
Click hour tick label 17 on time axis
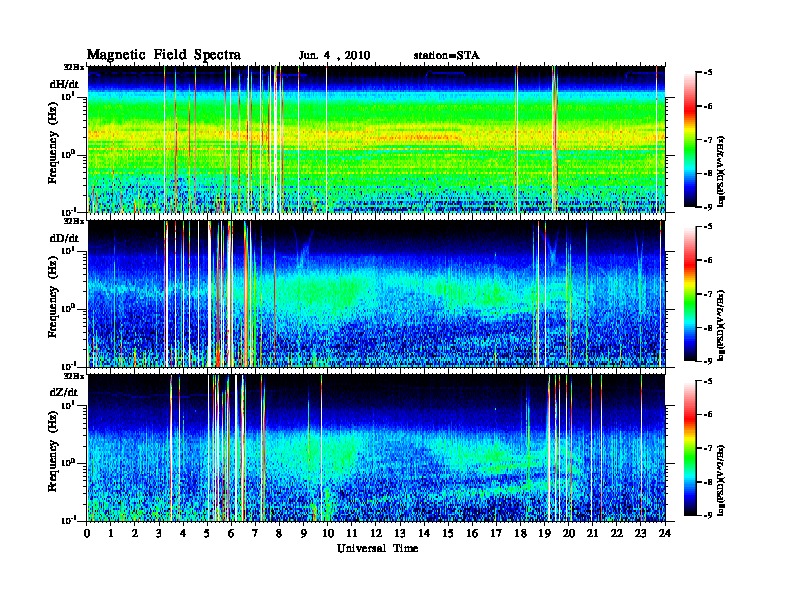(497, 533)
